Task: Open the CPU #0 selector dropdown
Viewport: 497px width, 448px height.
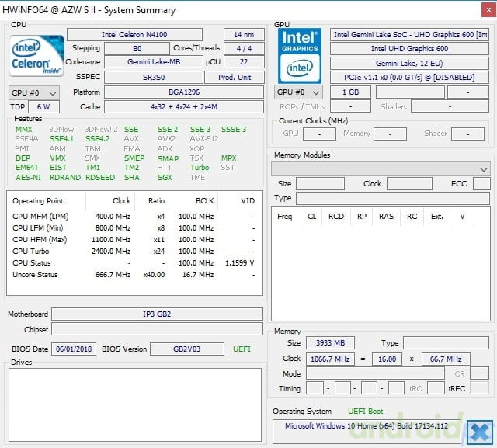Action: (33, 93)
